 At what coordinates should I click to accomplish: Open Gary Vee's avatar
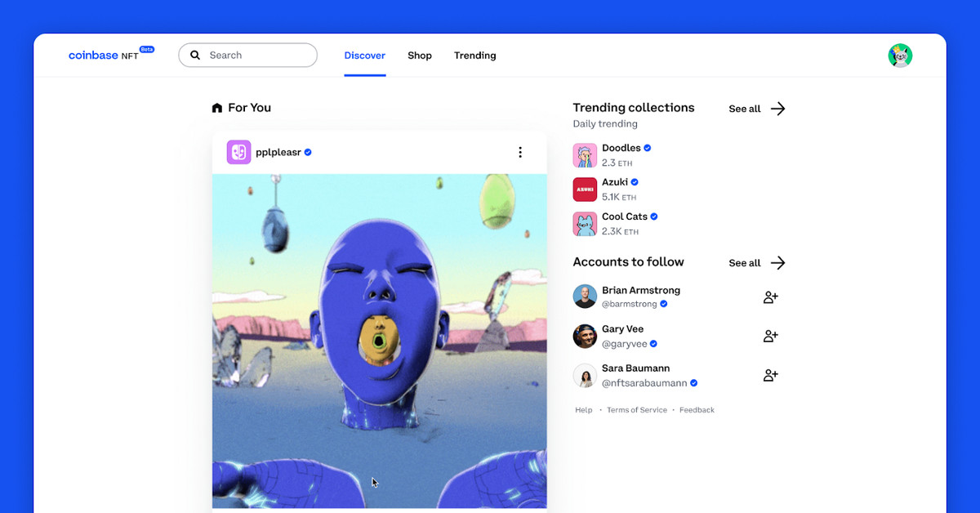(585, 336)
